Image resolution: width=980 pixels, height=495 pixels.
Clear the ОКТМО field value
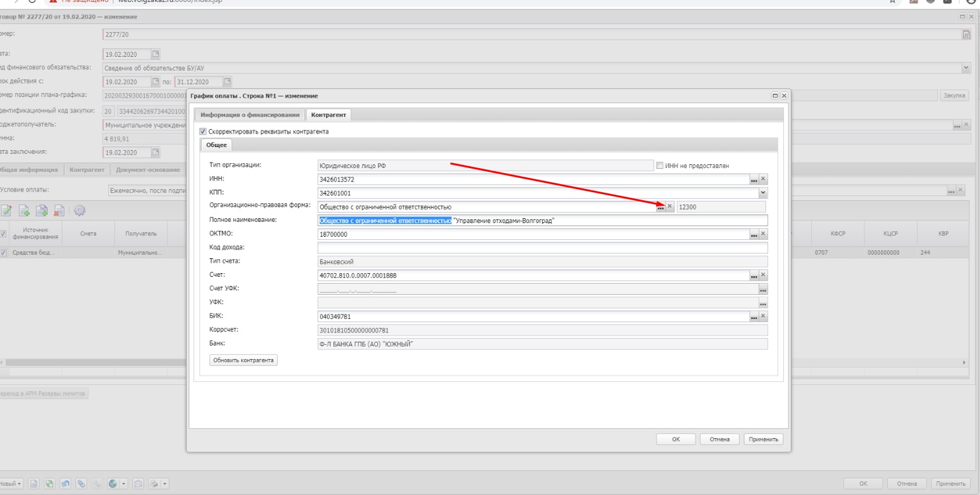pos(763,234)
